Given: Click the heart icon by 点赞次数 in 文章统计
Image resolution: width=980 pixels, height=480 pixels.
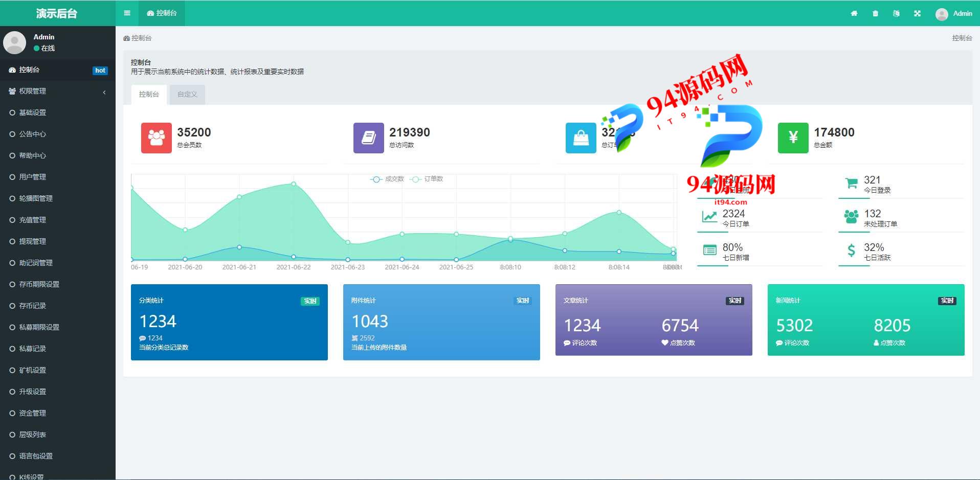Looking at the screenshot, I should pos(665,343).
